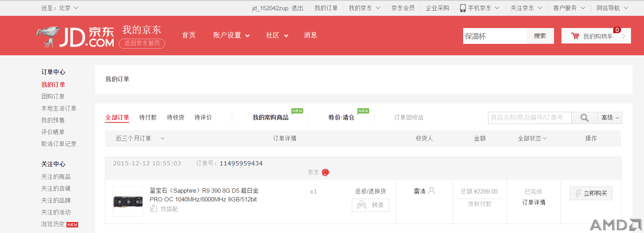Expand the 我的京东 top bar dropdown
This screenshot has height=233, width=644.
(364, 8)
